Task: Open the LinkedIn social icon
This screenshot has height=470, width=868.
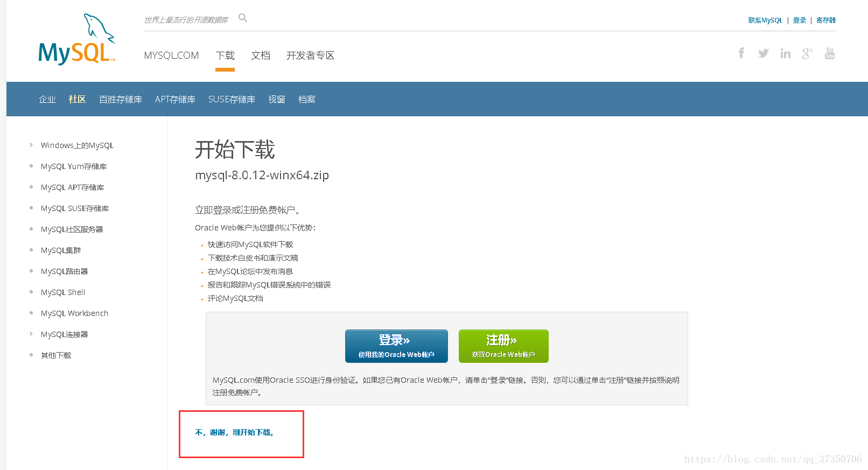Action: point(785,53)
